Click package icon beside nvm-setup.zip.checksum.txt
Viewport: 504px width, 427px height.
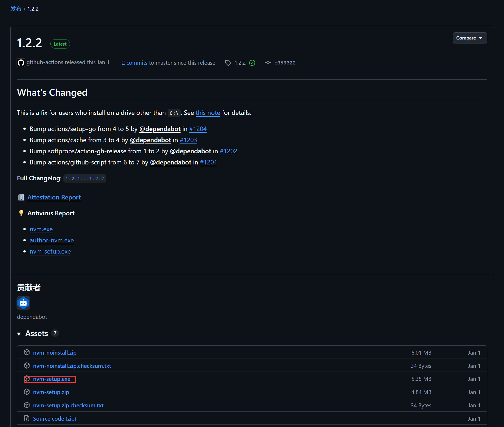coord(27,405)
